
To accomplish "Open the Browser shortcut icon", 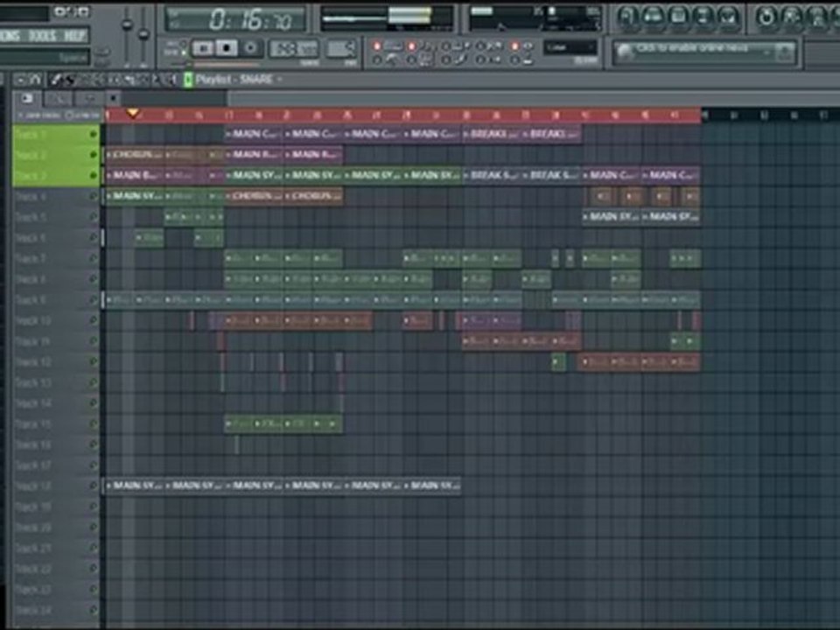I will (x=703, y=17).
